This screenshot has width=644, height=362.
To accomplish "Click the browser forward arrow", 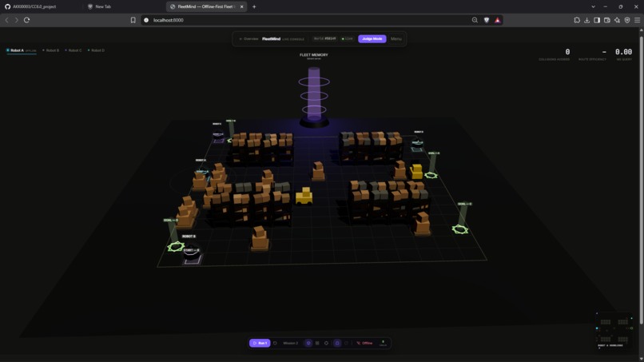I will [x=17, y=20].
